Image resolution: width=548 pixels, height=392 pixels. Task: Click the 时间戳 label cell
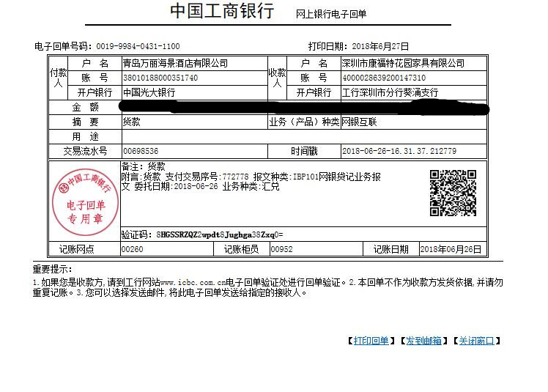pyautogui.click(x=304, y=151)
